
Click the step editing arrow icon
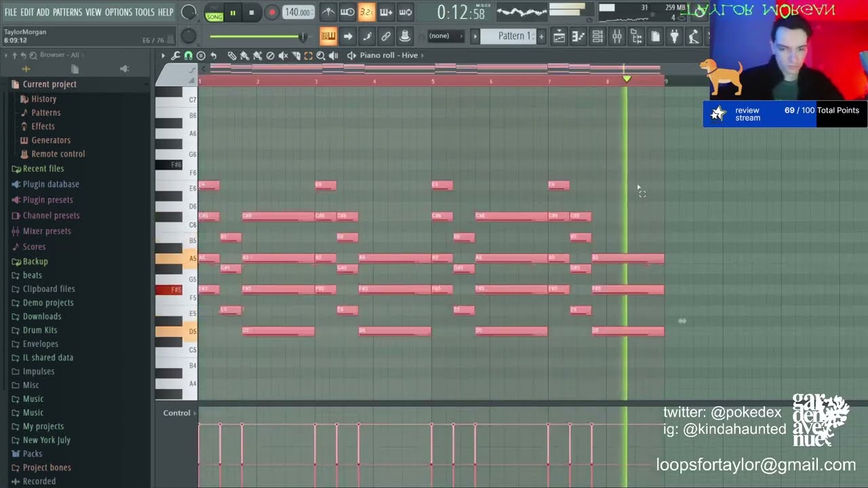348,37
